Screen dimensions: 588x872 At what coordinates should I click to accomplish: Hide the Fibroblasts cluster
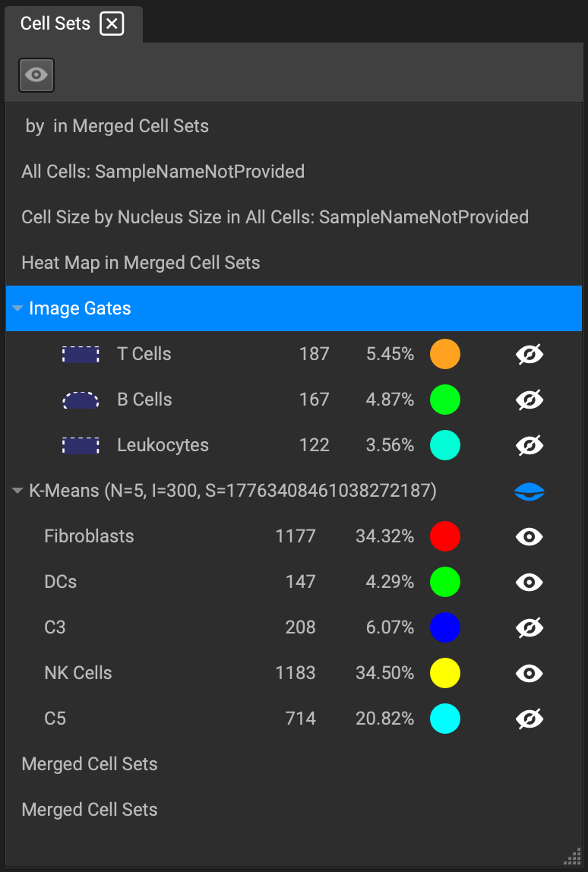[x=529, y=537]
